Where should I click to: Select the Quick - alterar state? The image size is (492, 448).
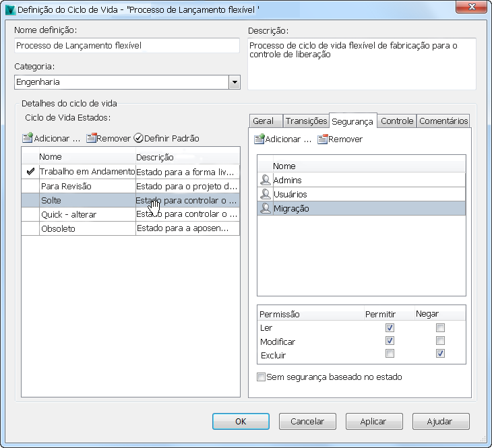[131, 214]
